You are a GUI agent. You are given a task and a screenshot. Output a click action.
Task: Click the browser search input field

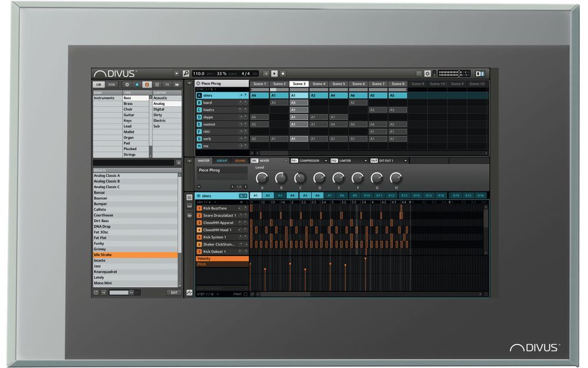(x=133, y=163)
